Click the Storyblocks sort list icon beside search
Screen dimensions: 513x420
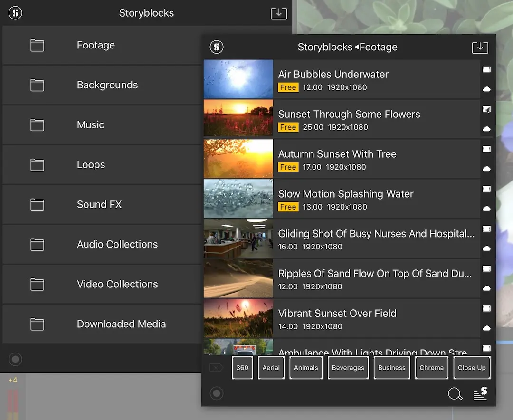point(480,393)
